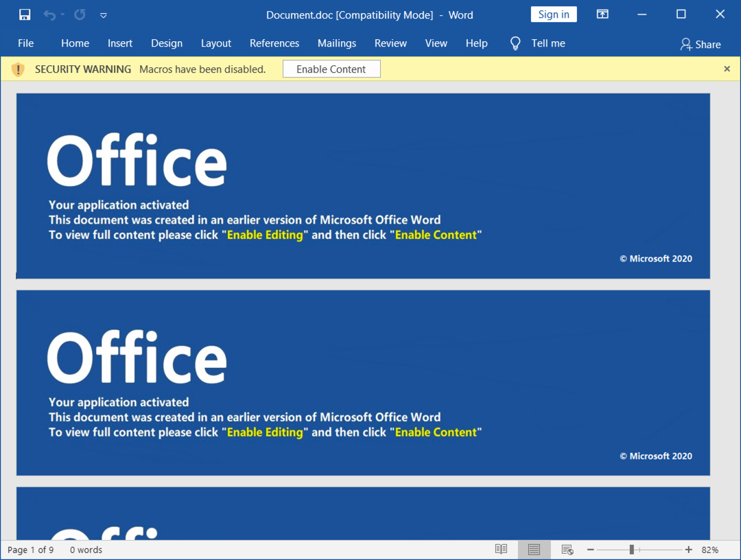Click the 82% zoom level

click(710, 550)
